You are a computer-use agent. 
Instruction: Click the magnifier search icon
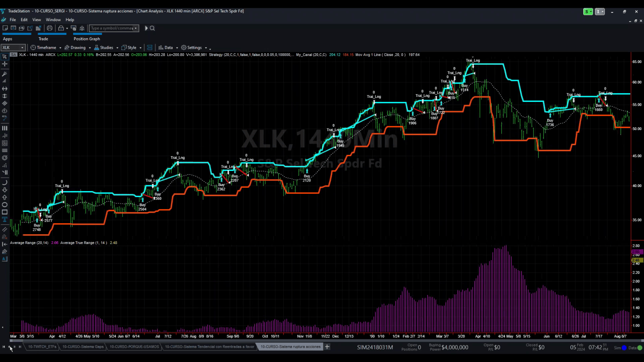coord(152,28)
